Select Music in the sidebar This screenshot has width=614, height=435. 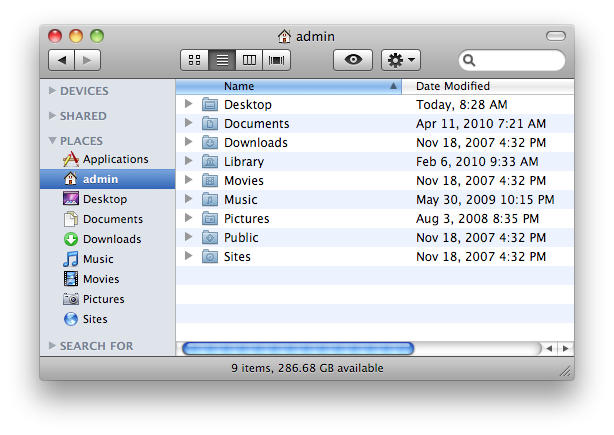pos(98,259)
